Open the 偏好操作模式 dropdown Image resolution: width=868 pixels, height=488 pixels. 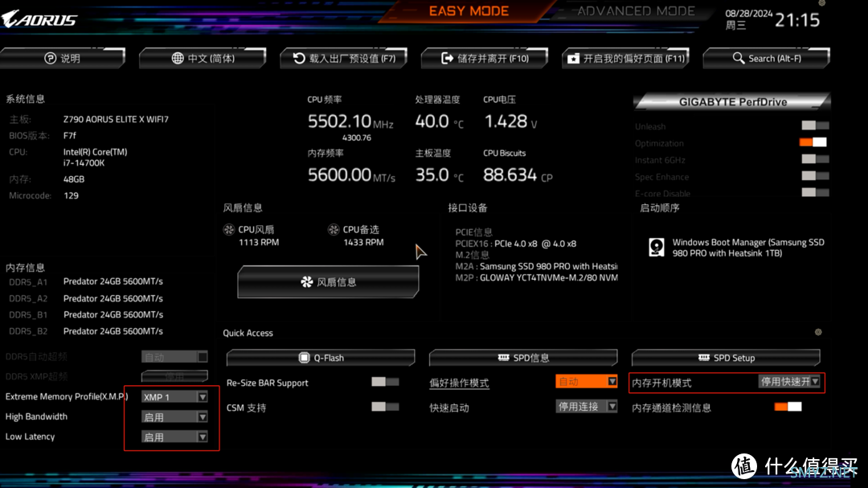(x=586, y=381)
